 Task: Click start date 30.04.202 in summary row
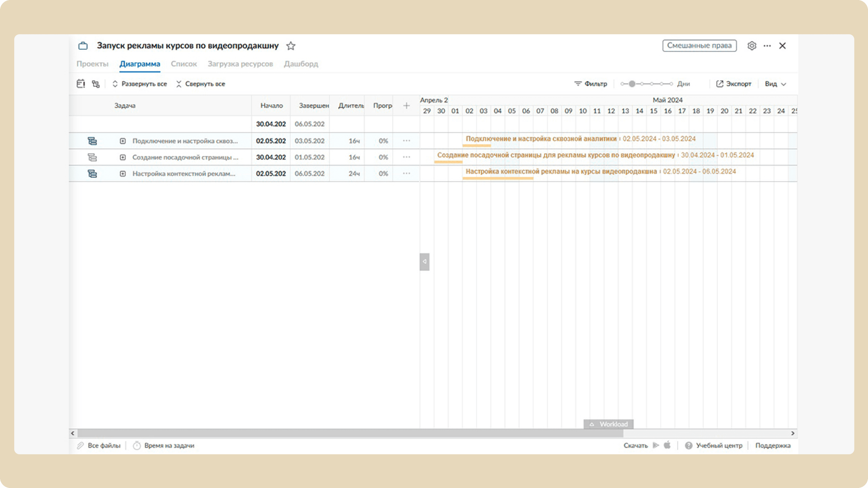(x=271, y=124)
